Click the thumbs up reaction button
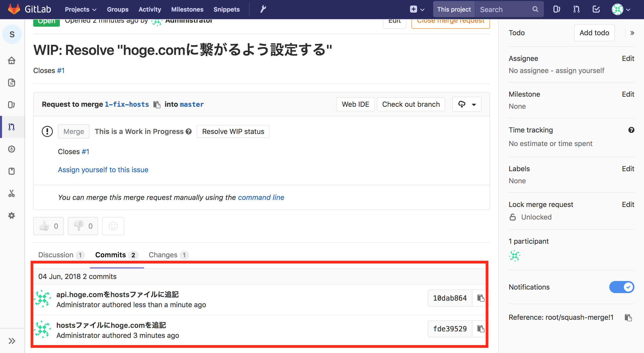The height and width of the screenshot is (353, 644). tap(49, 226)
